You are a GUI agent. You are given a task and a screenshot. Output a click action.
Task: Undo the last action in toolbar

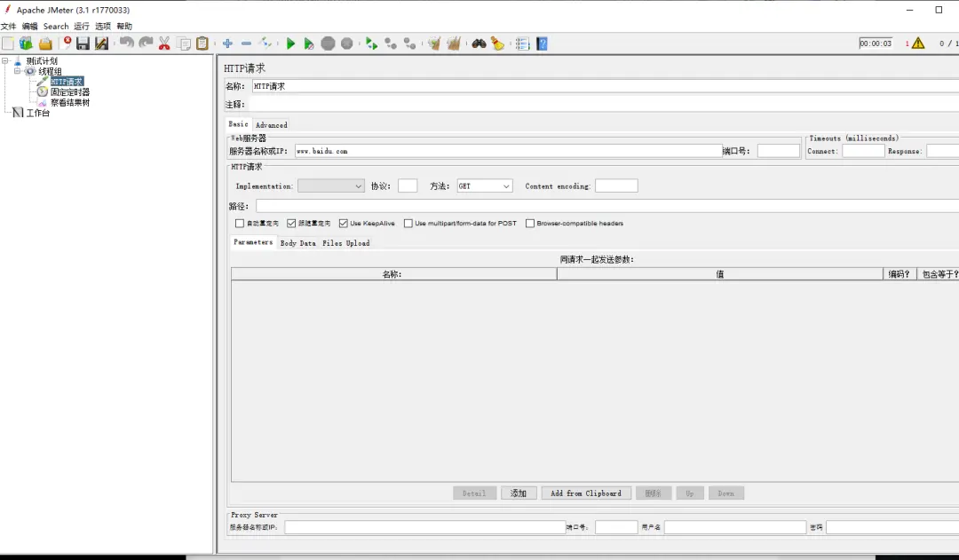point(127,43)
